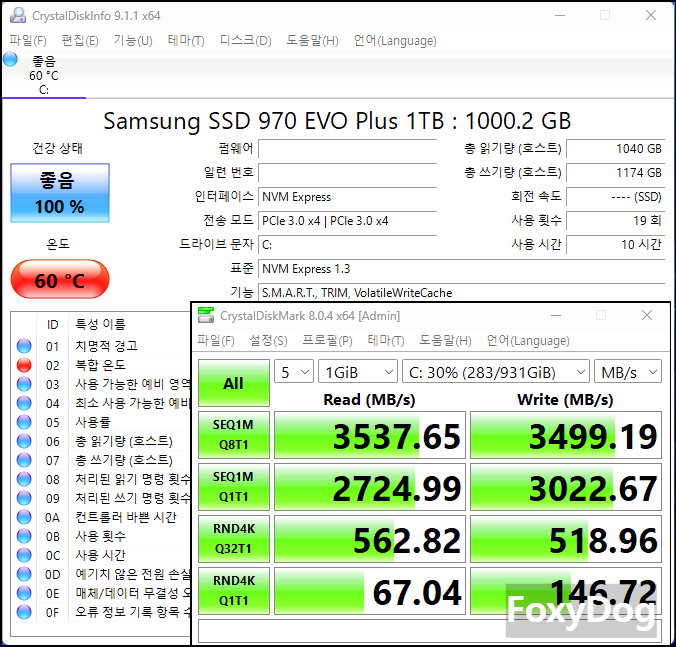Click the 기능 field listing S.M.A.R.T., TRIM
676x647 pixels.
point(461,293)
